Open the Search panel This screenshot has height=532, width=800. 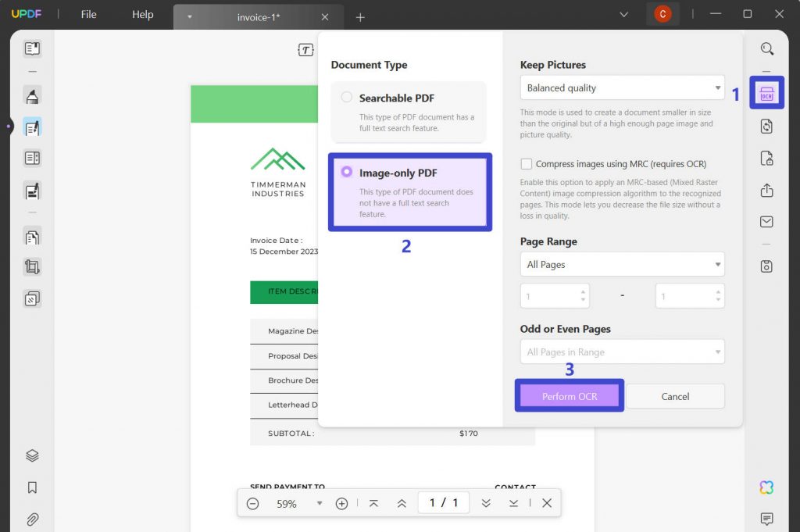(x=766, y=48)
